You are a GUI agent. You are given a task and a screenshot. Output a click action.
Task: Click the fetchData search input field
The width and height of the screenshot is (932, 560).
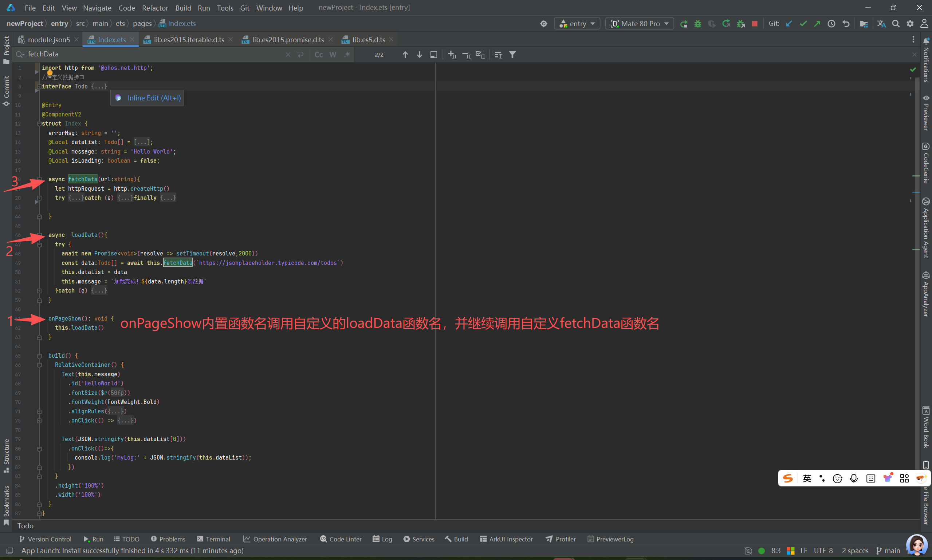[x=151, y=54]
